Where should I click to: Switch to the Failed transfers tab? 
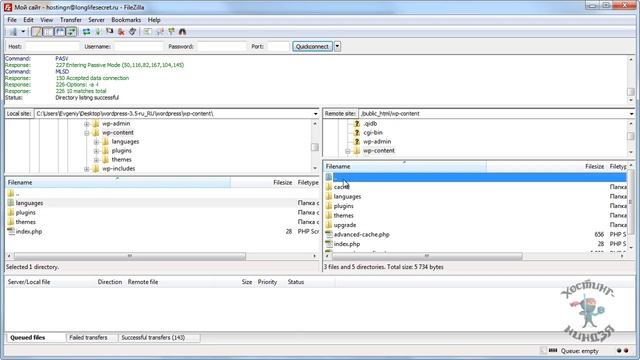click(x=89, y=338)
